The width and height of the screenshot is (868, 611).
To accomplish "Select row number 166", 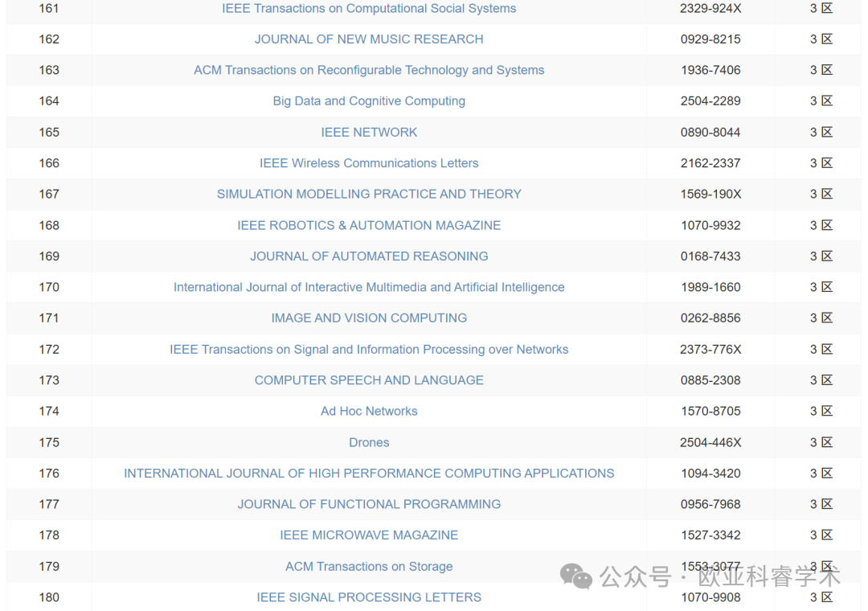I will tap(49, 163).
